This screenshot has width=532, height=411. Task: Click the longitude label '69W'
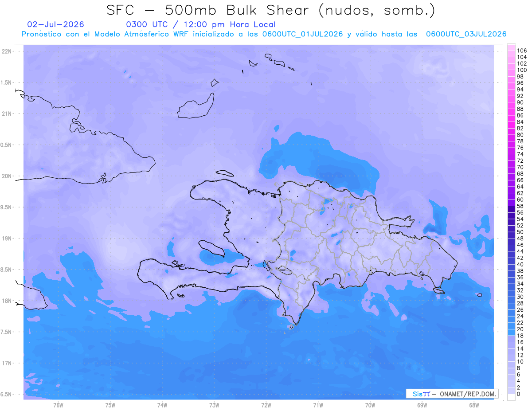[x=422, y=404]
